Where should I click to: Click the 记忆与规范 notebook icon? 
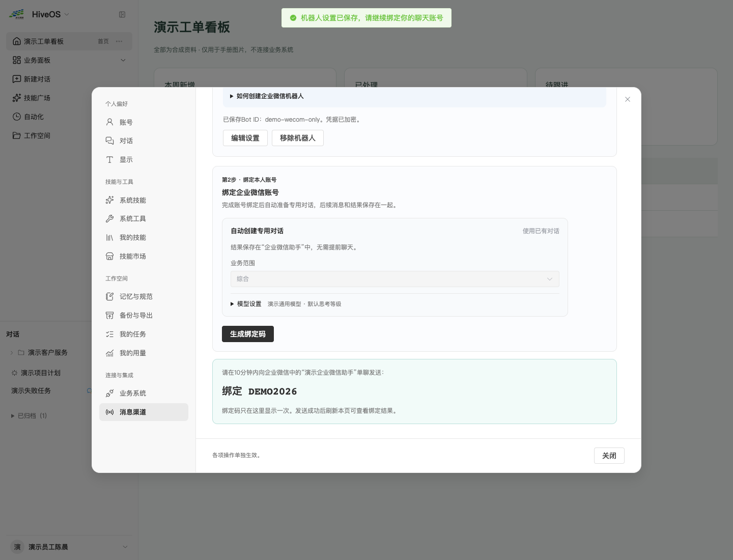click(x=109, y=296)
